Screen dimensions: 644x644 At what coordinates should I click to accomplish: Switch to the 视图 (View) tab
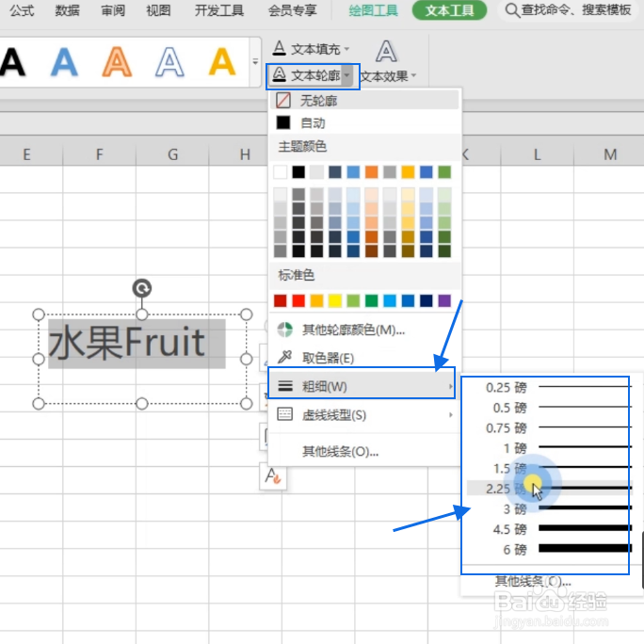tap(158, 10)
